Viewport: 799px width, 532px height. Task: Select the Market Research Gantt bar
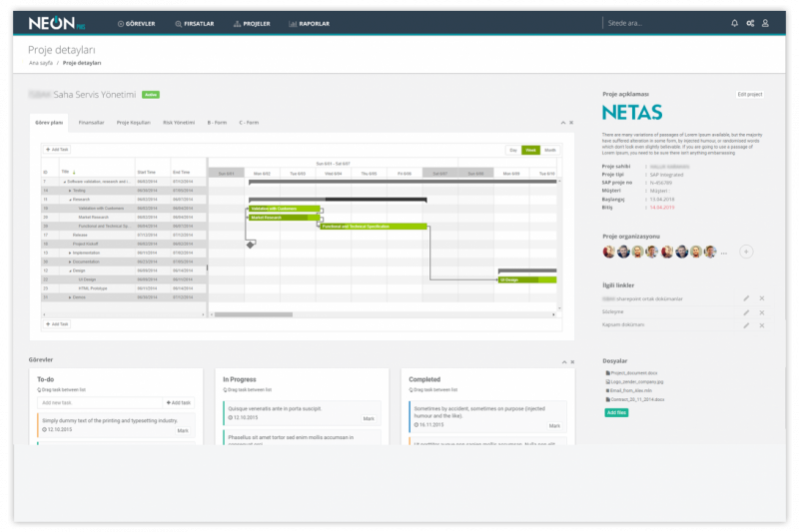tap(285, 218)
